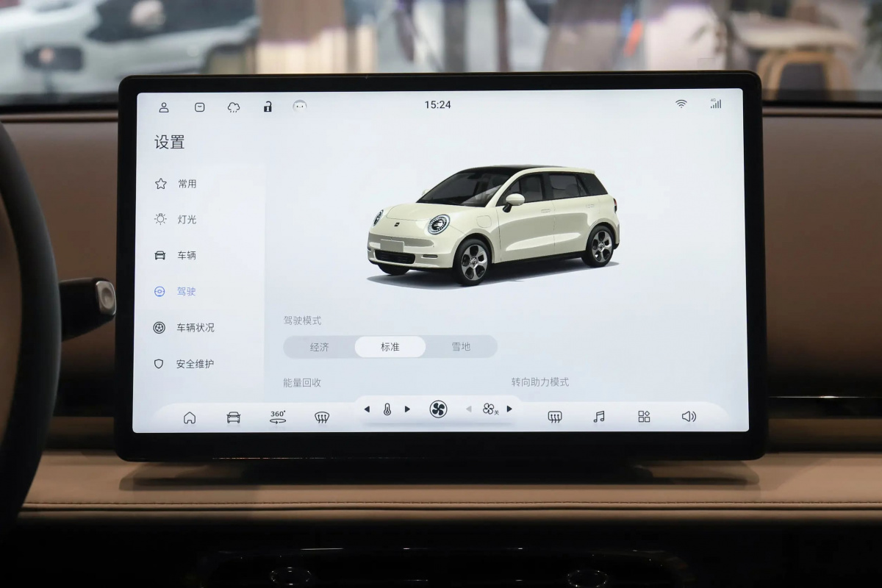
Task: Tap the 能量回收 section label
Action: tap(302, 383)
